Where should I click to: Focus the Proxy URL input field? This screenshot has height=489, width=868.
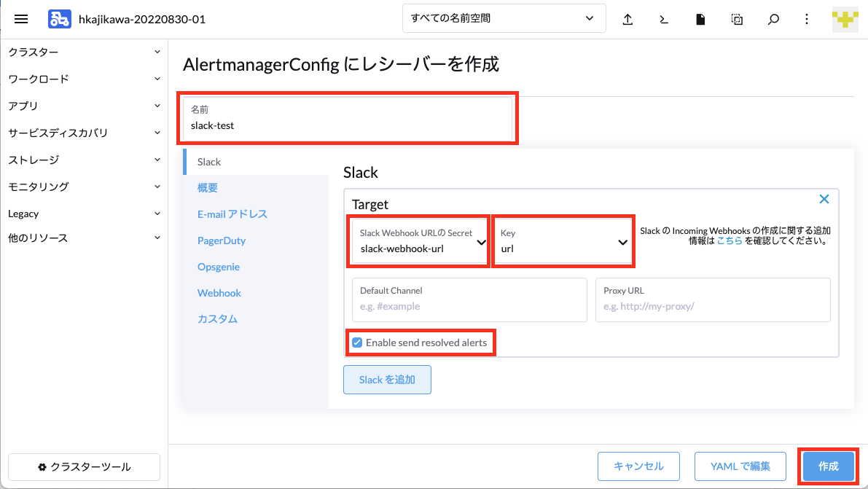coord(713,300)
